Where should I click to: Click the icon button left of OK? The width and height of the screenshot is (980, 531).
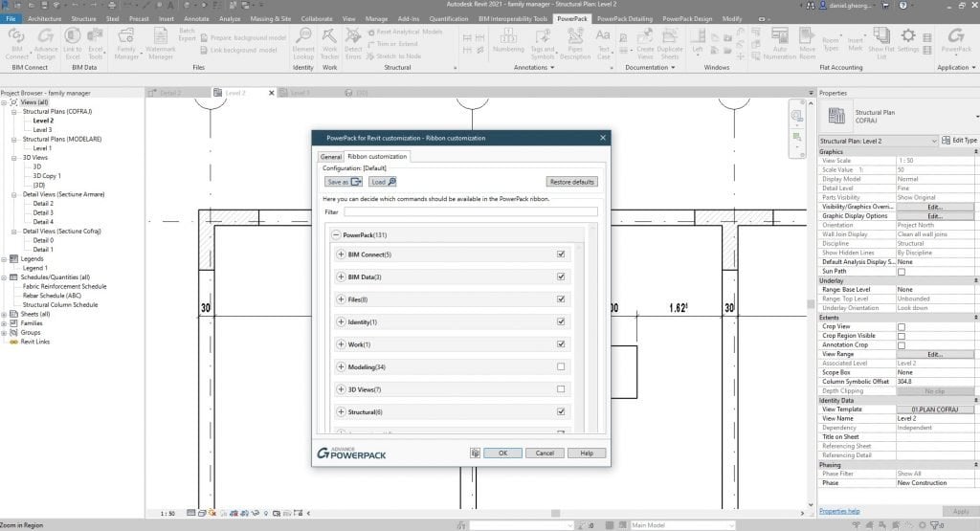pos(475,453)
